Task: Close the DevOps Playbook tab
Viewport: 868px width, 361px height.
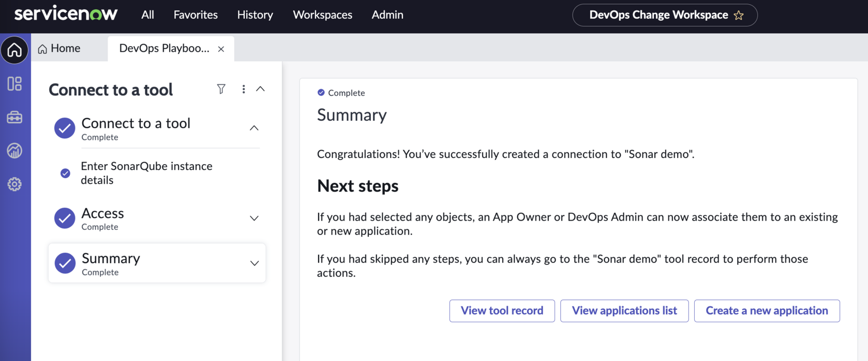Action: 221,49
